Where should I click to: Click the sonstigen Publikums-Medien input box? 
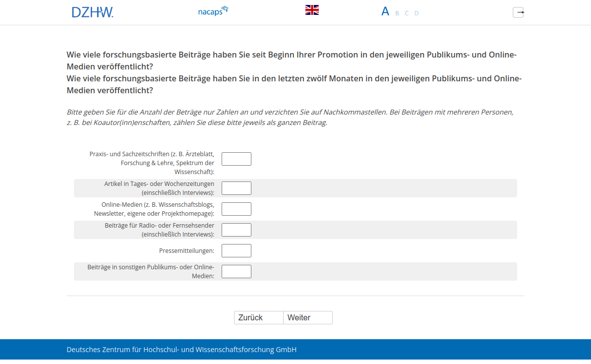click(236, 271)
